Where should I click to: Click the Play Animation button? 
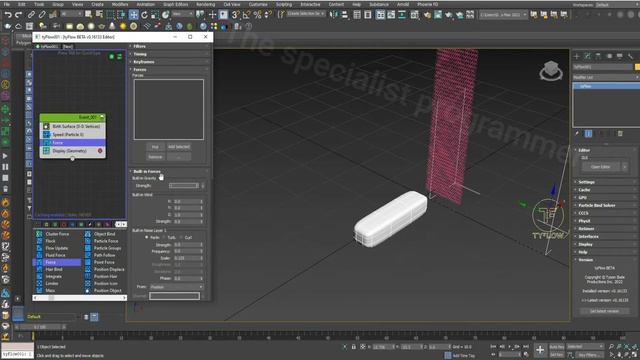(510, 347)
